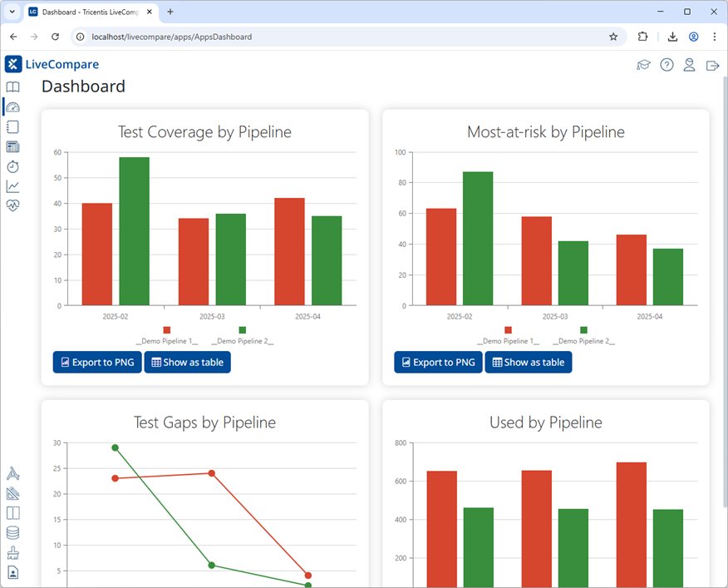Open the line chart analysis icon in sidebar

[12, 186]
